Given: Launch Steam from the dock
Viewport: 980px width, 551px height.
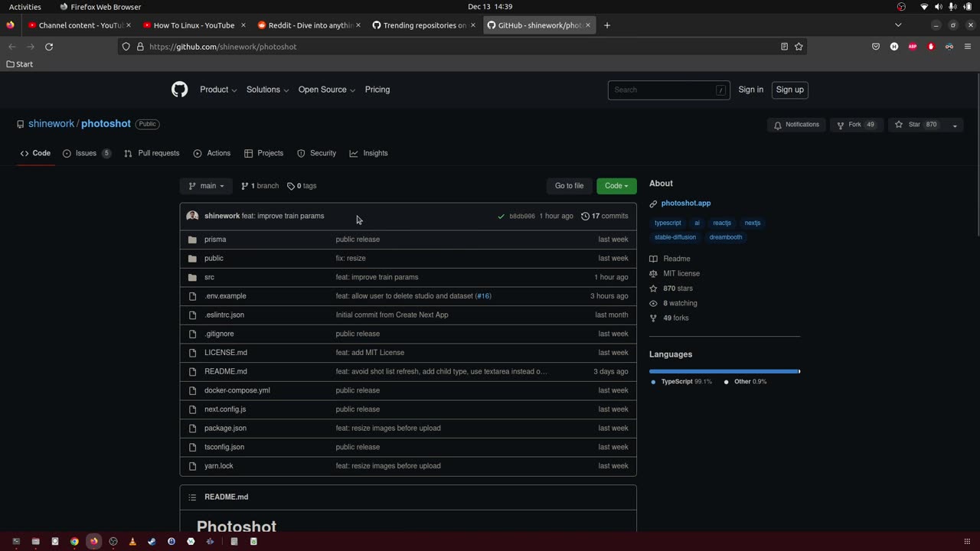Looking at the screenshot, I should [152, 541].
